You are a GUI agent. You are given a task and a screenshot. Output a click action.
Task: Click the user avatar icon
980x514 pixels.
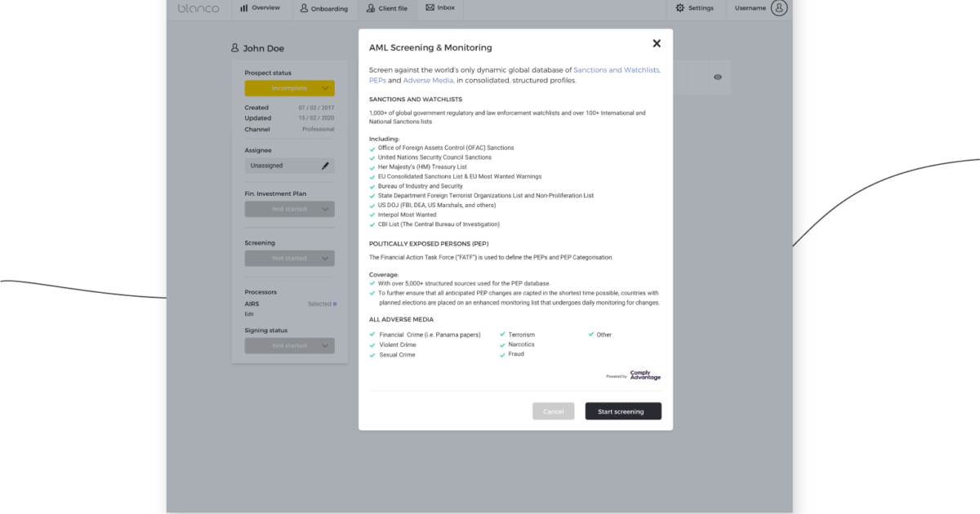pos(779,8)
